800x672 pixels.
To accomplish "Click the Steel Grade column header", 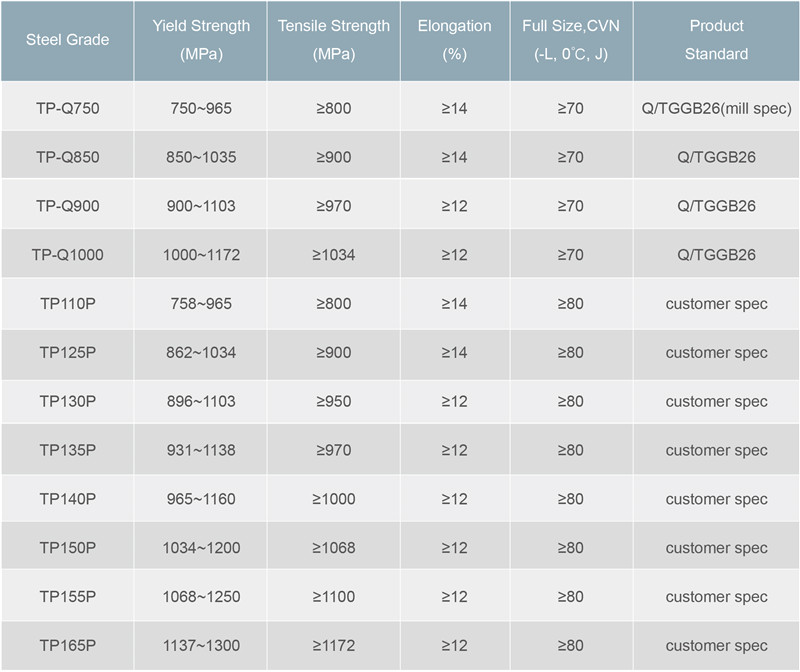I will [x=67, y=40].
